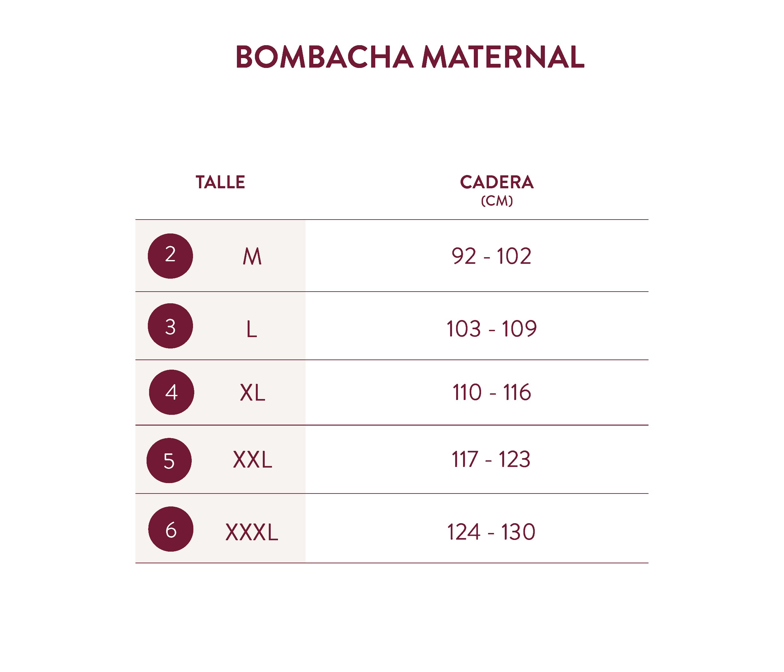
Task: Click the size 3 circle badge
Action: coord(170,326)
